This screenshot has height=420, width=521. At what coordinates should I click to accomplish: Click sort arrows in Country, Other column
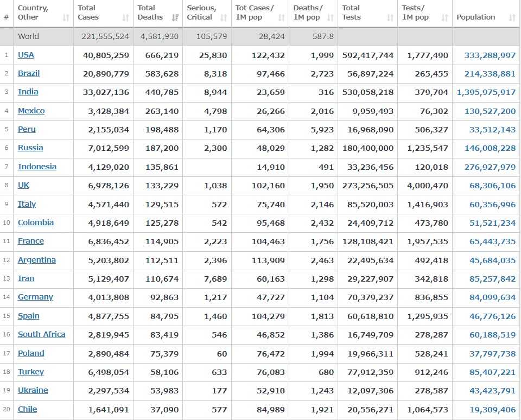click(x=66, y=18)
